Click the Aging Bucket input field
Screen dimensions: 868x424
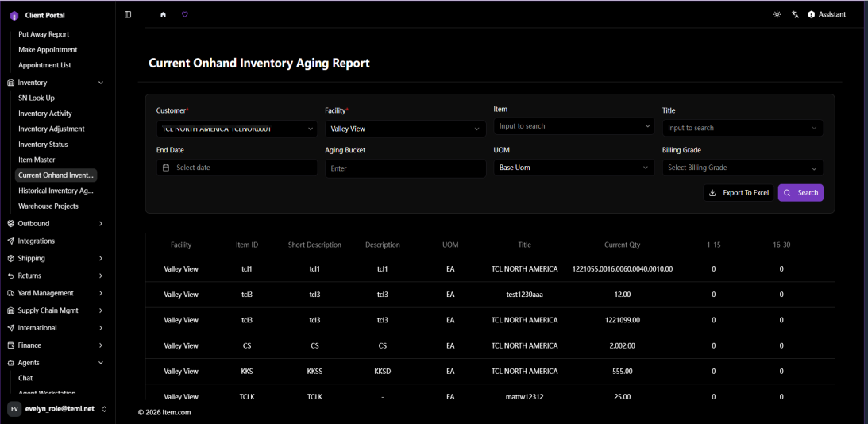click(405, 168)
